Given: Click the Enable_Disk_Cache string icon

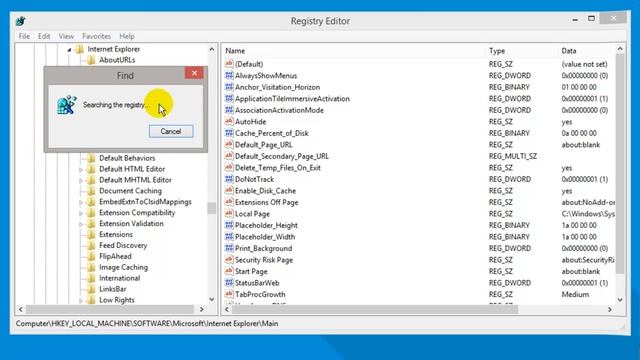Looking at the screenshot, I should (x=229, y=190).
